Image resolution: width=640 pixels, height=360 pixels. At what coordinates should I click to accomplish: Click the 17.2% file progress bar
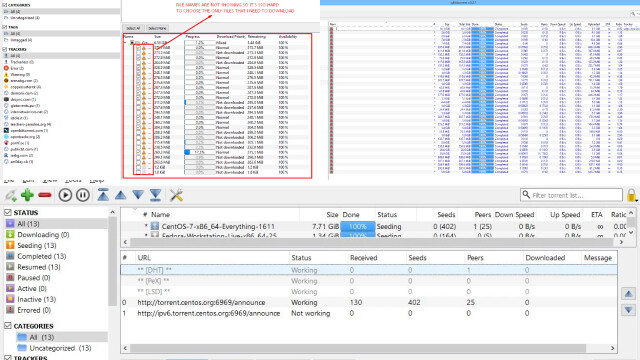[200, 152]
